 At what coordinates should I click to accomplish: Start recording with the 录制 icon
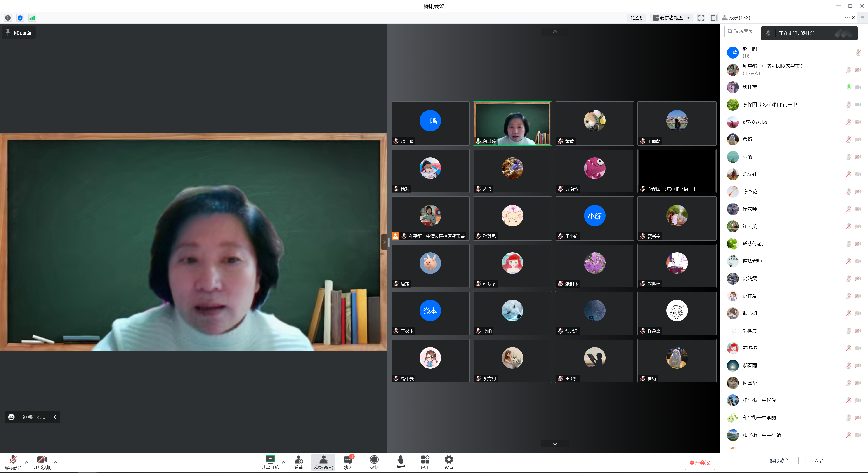pyautogui.click(x=374, y=460)
